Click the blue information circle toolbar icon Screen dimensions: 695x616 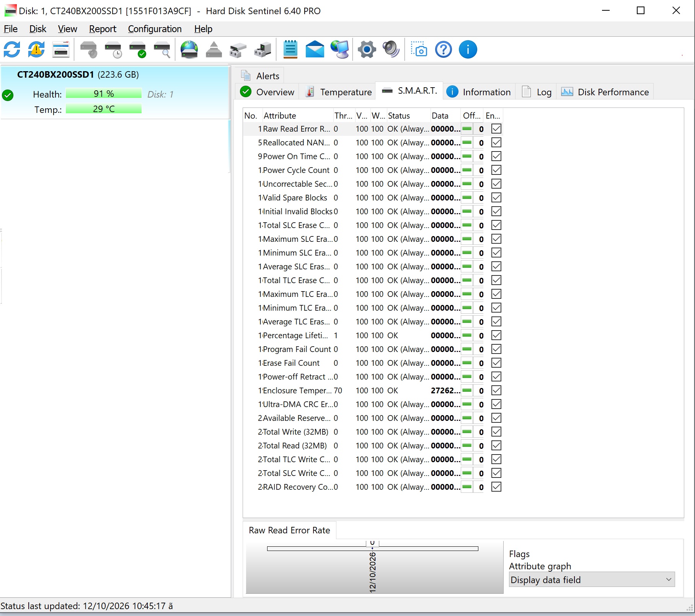(x=468, y=50)
